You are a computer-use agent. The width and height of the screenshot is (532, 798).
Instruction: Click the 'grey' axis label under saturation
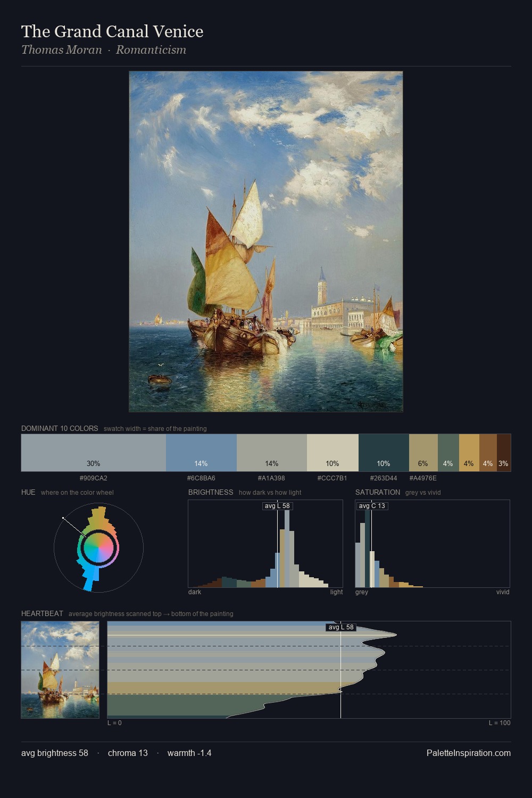point(362,592)
